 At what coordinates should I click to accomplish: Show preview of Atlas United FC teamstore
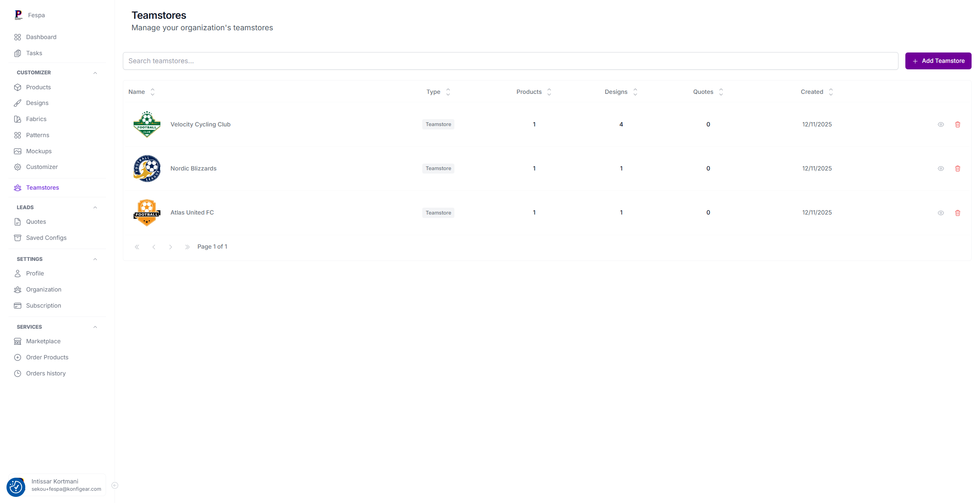pyautogui.click(x=941, y=213)
